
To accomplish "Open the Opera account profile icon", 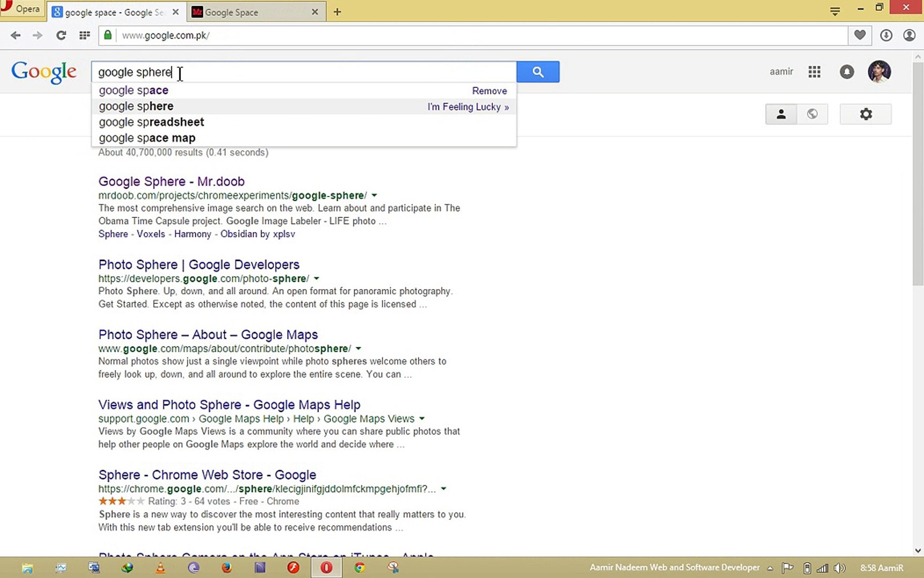I will point(909,35).
